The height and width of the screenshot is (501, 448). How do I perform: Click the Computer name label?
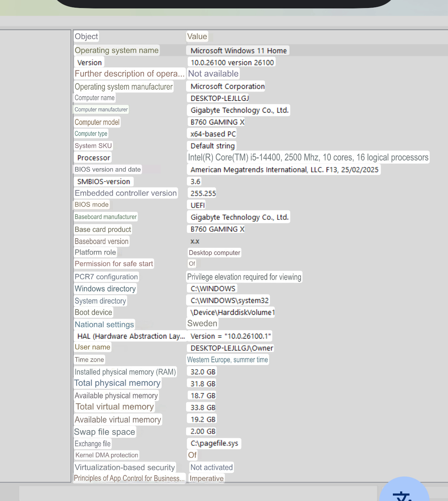pos(95,98)
